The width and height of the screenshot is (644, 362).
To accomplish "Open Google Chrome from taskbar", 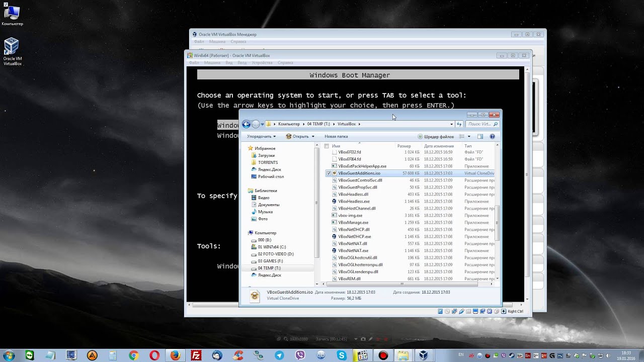I will [133, 355].
